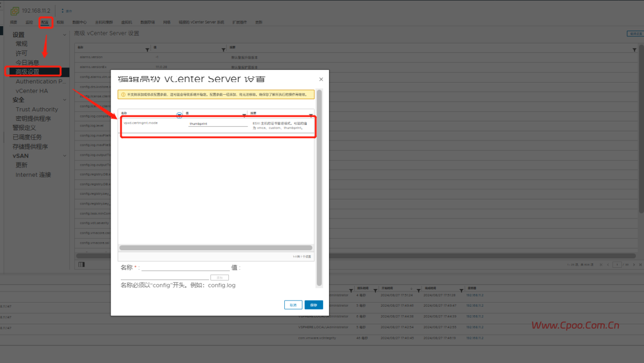The width and height of the screenshot is (644, 363).
Task: Filter recent tasks by 排队时间
Action: pos(376,291)
